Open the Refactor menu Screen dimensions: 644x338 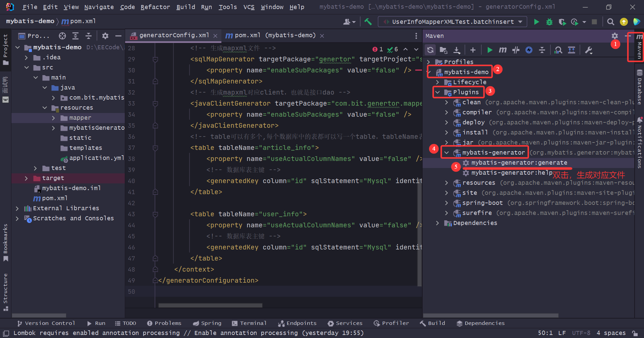click(x=155, y=7)
